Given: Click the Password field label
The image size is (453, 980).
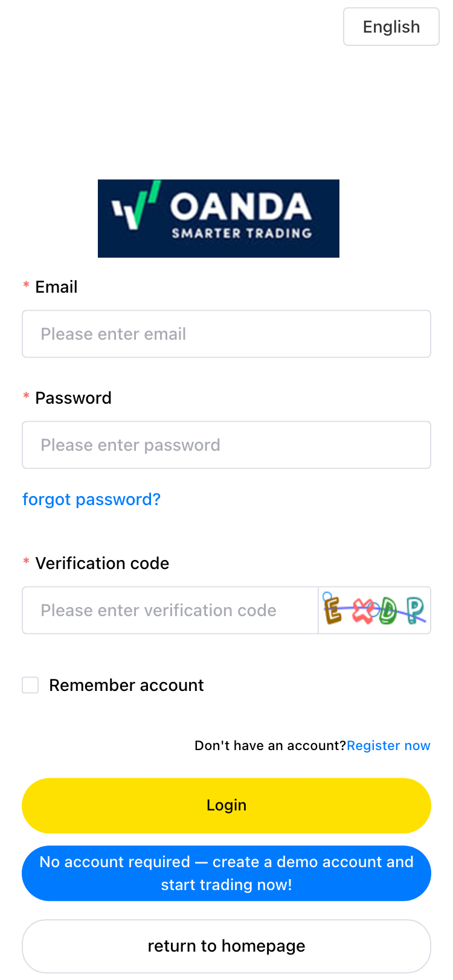Looking at the screenshot, I should click(73, 398).
